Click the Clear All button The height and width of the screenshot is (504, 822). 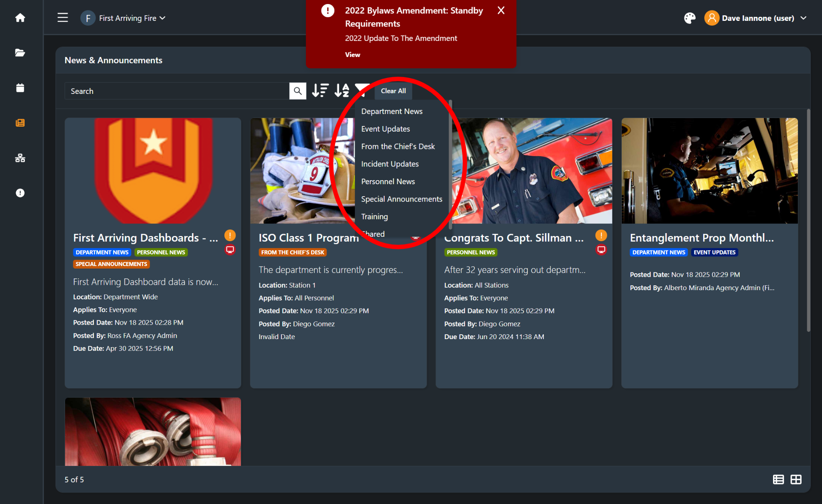pyautogui.click(x=393, y=91)
